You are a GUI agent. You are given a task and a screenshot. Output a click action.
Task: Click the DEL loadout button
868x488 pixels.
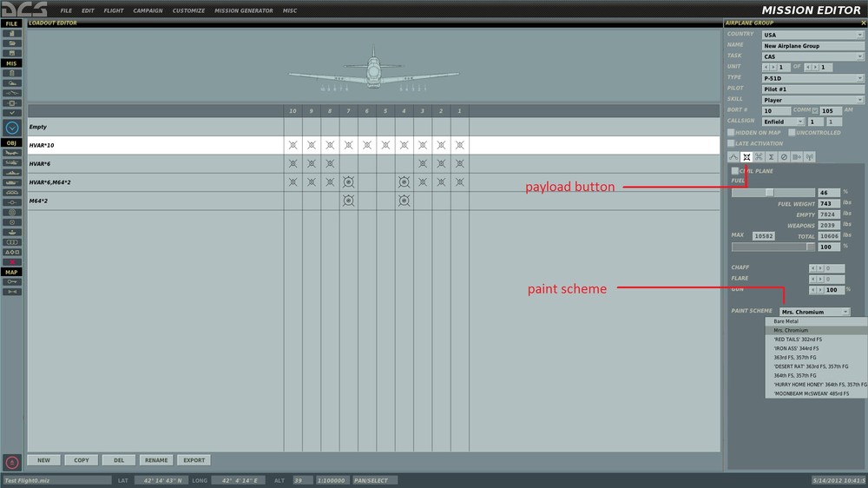[x=118, y=460]
